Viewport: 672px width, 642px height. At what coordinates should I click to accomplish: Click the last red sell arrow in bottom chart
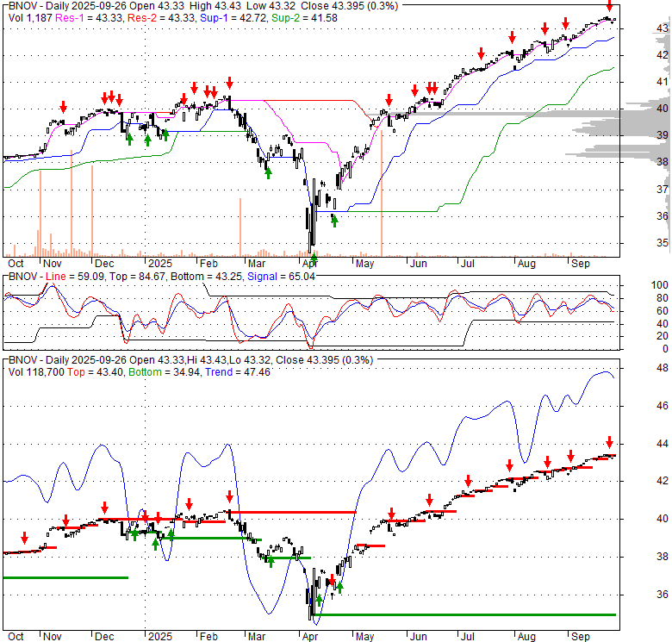pyautogui.click(x=609, y=442)
